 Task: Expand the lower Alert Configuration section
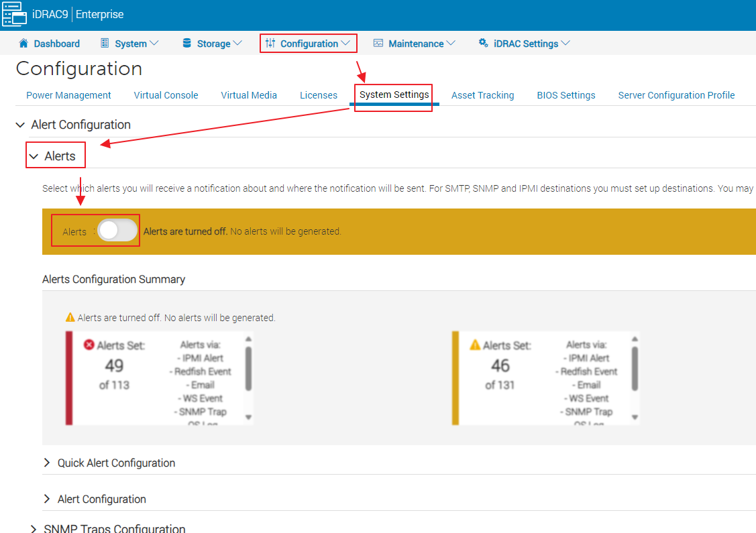click(x=47, y=499)
